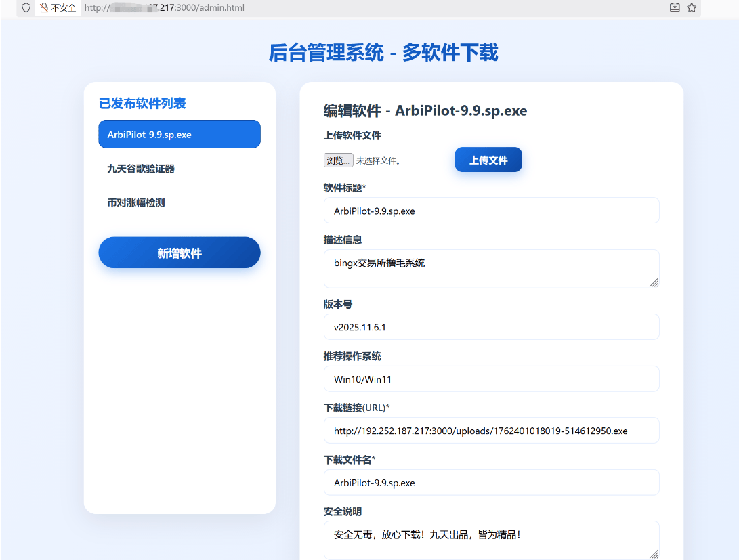Click the shield icon in address bar
The image size is (739, 560).
(x=26, y=8)
